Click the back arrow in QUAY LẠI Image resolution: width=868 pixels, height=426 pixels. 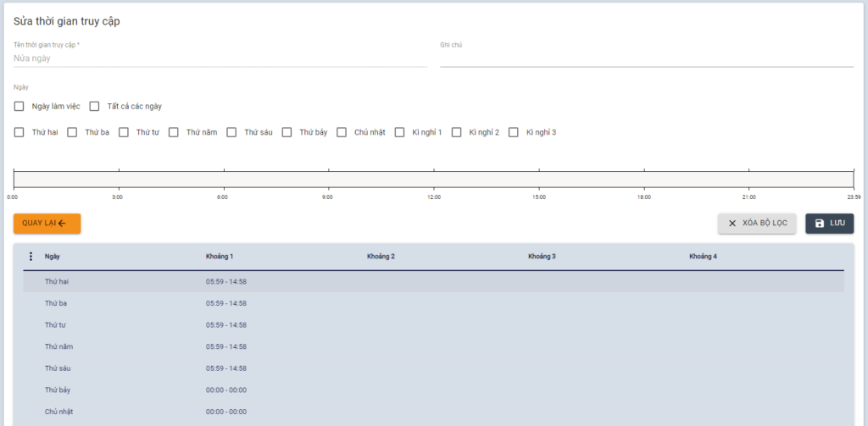tap(62, 224)
